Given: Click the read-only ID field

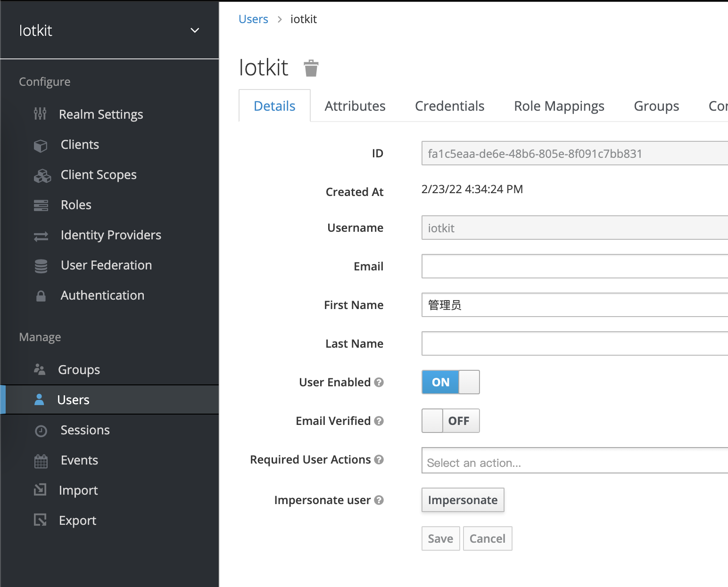Looking at the screenshot, I should 575,153.
